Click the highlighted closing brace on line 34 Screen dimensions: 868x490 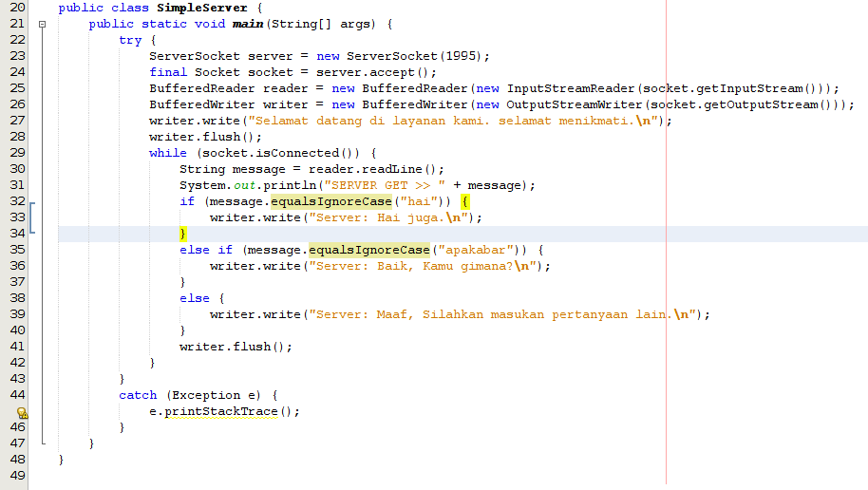click(182, 234)
